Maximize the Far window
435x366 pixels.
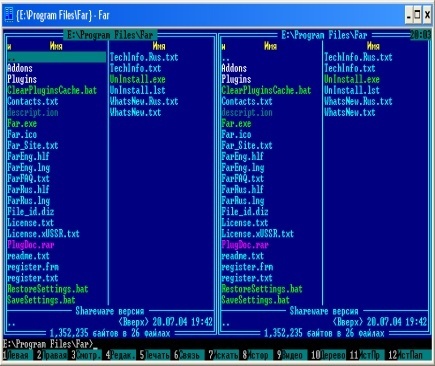417,15
